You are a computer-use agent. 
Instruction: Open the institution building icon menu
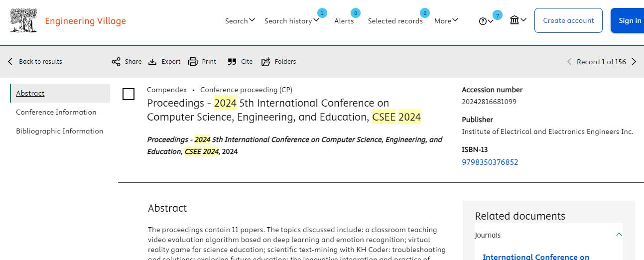[x=518, y=20]
